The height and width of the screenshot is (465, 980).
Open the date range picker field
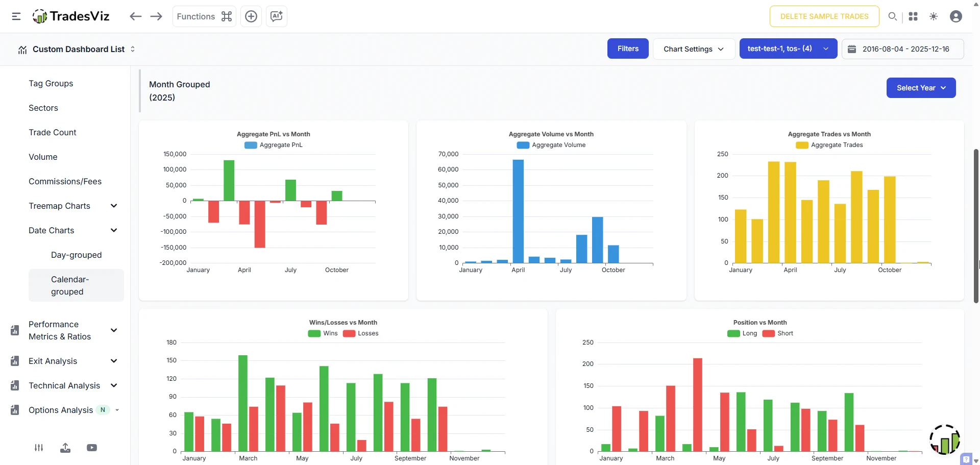[902, 49]
